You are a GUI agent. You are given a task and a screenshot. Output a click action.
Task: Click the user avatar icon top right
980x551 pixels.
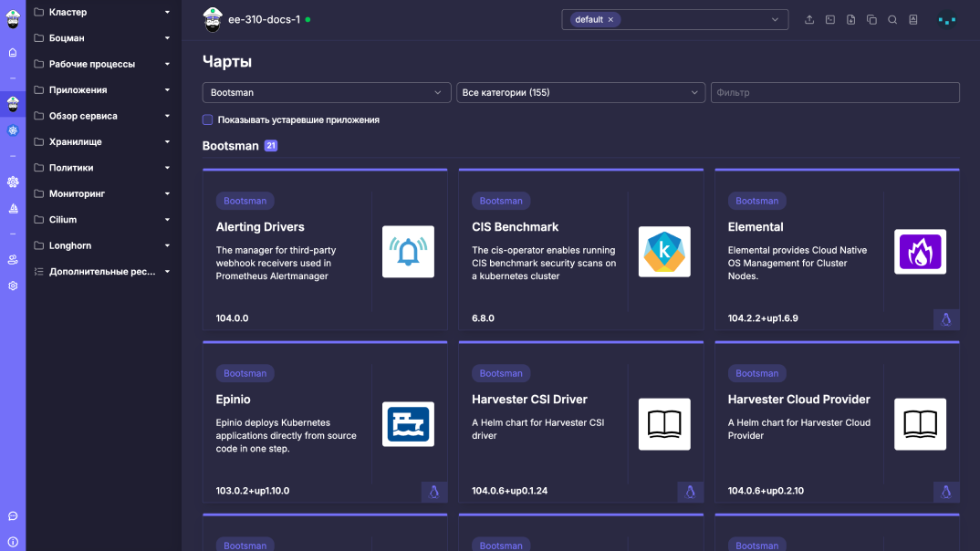(x=947, y=20)
